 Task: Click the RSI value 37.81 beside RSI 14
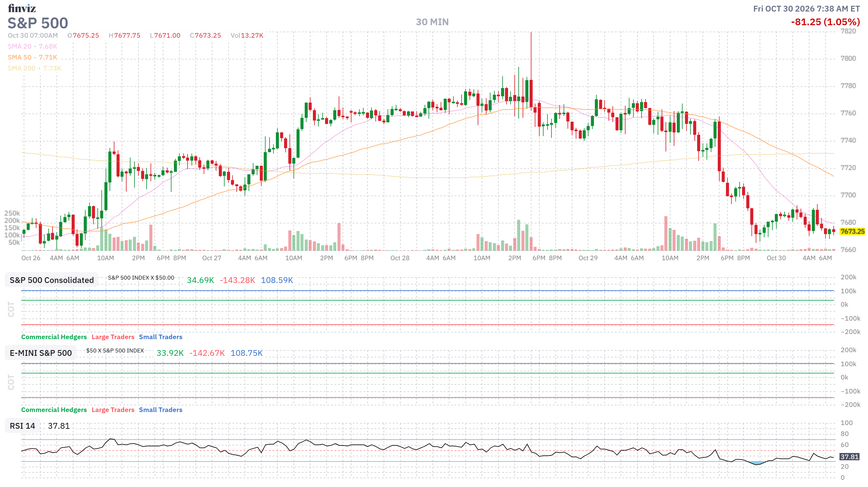[x=59, y=426]
